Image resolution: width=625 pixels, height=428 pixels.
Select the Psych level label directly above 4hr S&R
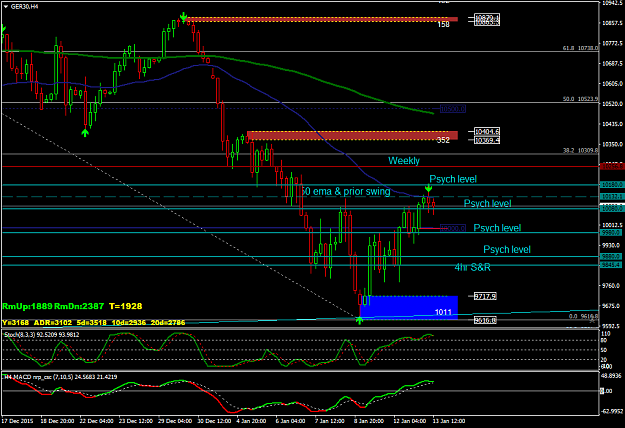click(x=507, y=249)
